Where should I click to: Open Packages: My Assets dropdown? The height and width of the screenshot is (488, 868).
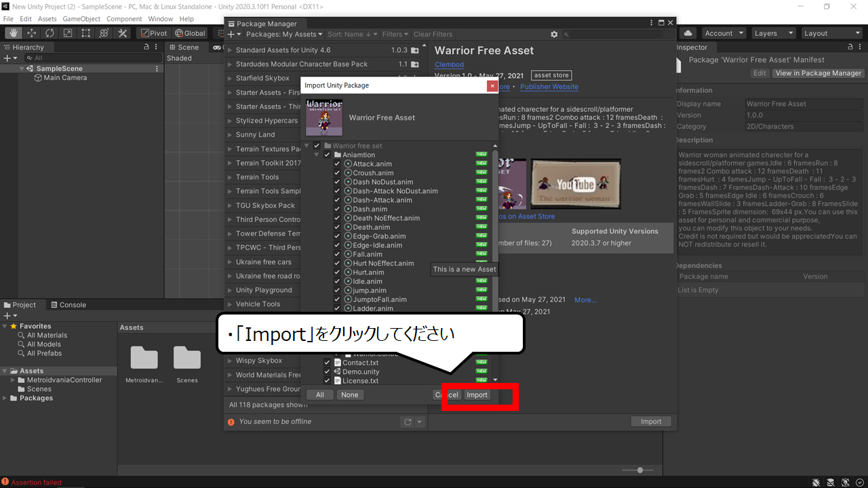283,35
